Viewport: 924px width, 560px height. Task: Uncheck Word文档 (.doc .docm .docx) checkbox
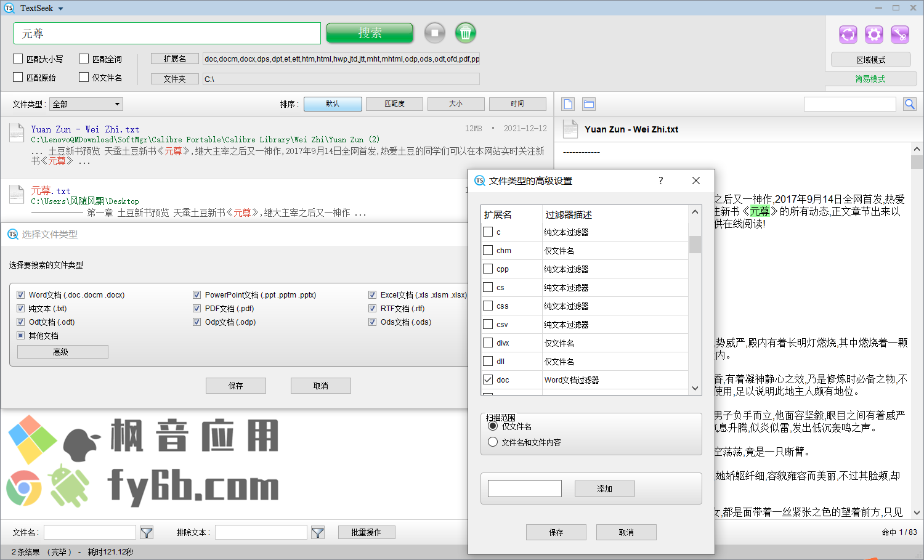point(21,295)
